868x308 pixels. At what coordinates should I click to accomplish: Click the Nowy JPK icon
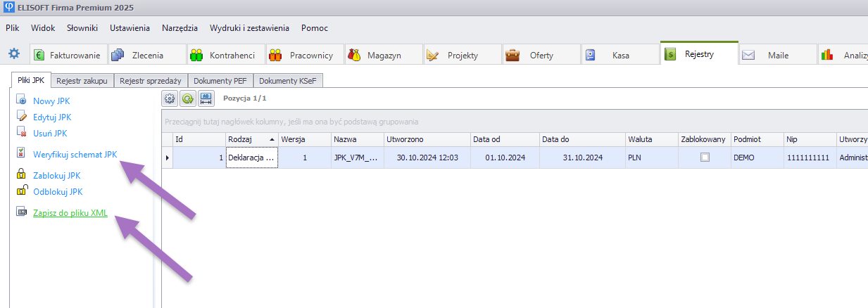pyautogui.click(x=21, y=101)
